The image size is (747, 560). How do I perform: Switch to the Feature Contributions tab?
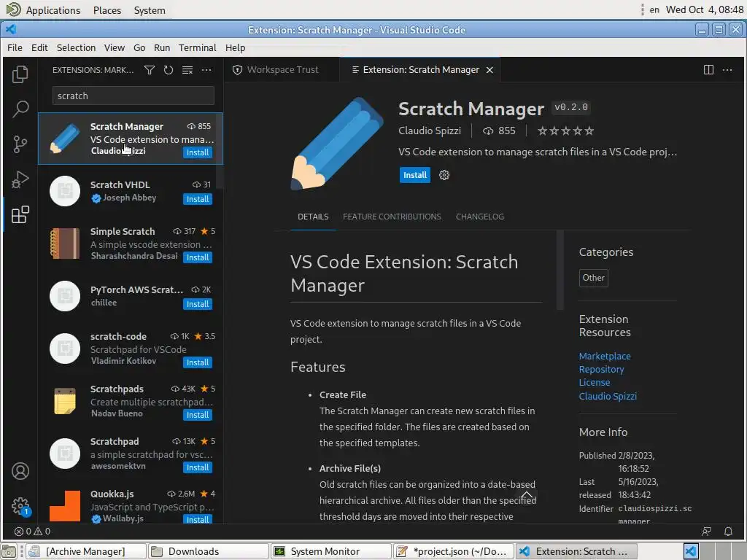click(x=392, y=217)
